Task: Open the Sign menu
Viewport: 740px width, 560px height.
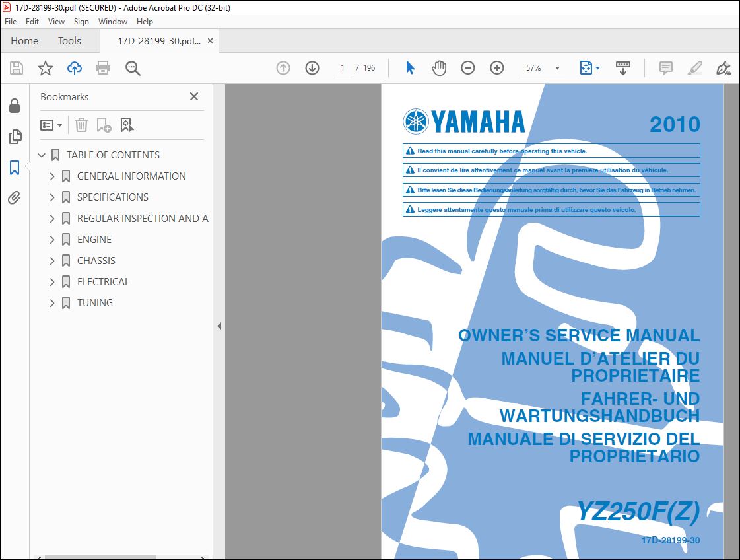Action: point(81,22)
